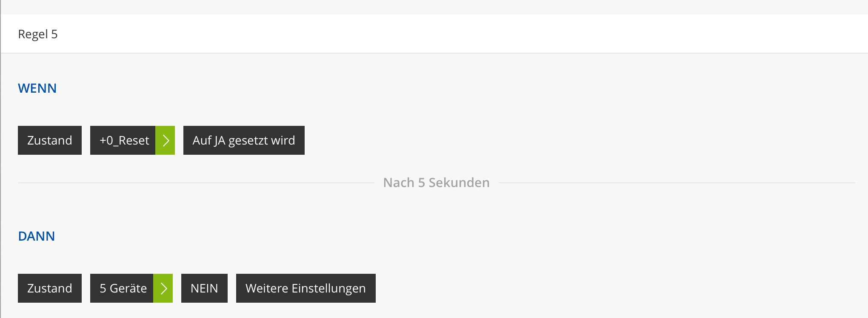868x318 pixels.
Task: Click the divider line left of 'Nach 5 Sekunden'
Action: pyautogui.click(x=196, y=183)
